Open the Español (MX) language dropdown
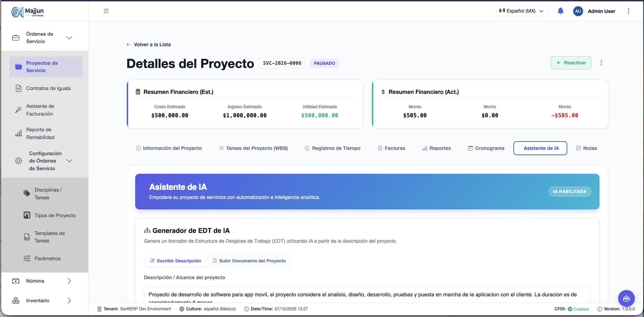Image resolution: width=644 pixels, height=317 pixels. [x=522, y=11]
